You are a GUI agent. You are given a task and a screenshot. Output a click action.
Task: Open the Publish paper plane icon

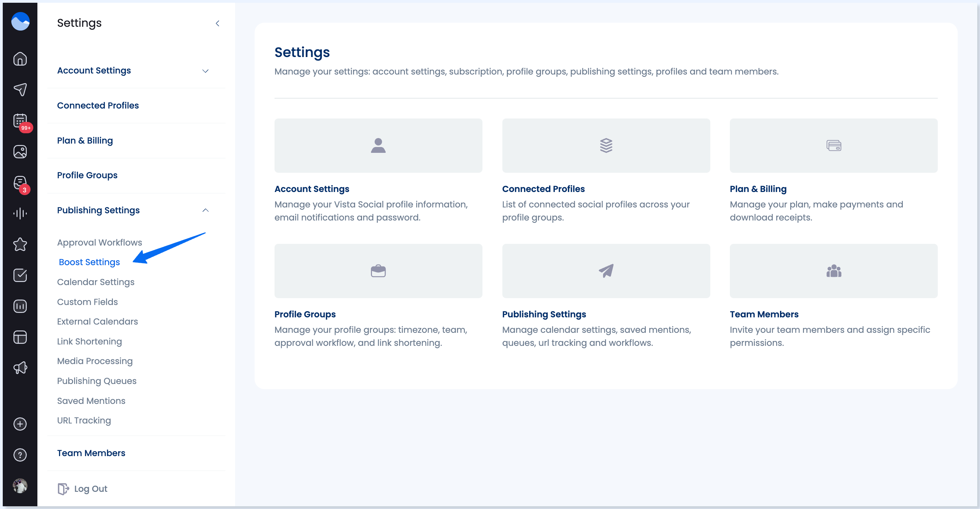(x=20, y=89)
